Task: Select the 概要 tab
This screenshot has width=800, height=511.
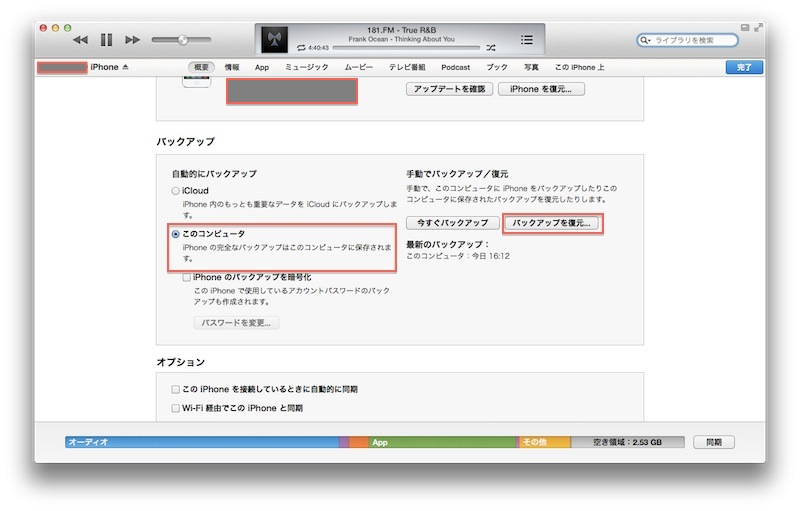Action: (201, 67)
